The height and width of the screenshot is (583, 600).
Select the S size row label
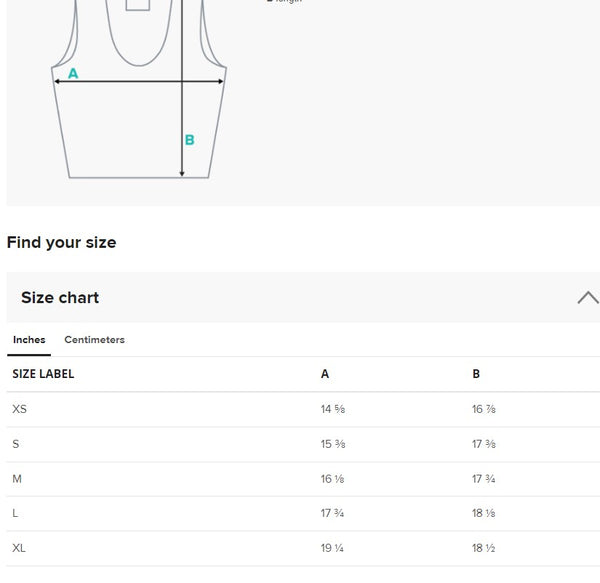[x=16, y=444]
